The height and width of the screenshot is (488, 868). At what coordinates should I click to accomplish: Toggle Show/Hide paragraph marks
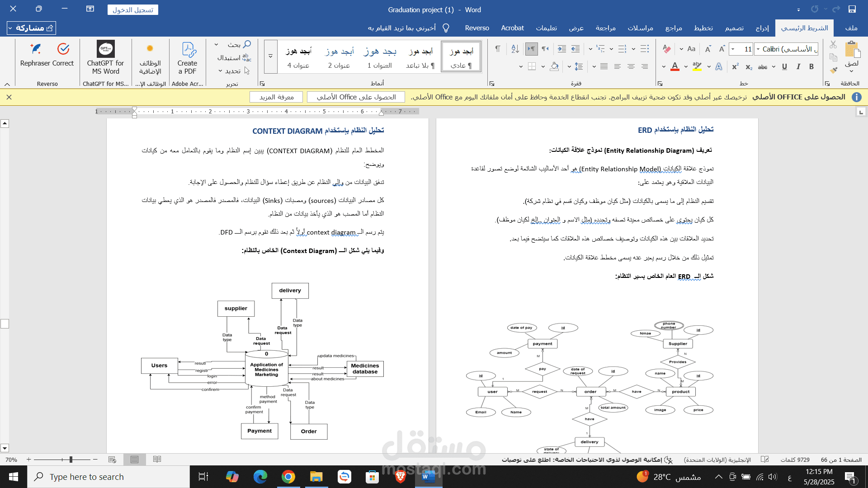[x=497, y=49]
